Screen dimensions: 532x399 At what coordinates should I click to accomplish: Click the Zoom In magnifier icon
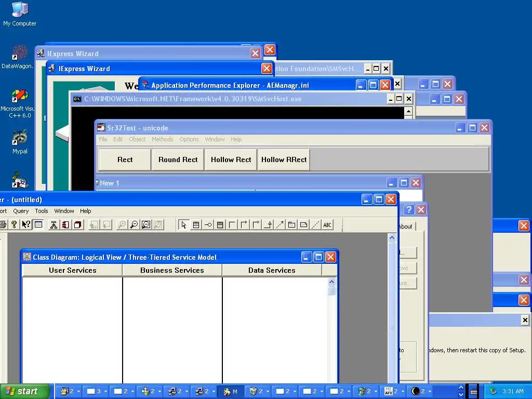pos(122,224)
